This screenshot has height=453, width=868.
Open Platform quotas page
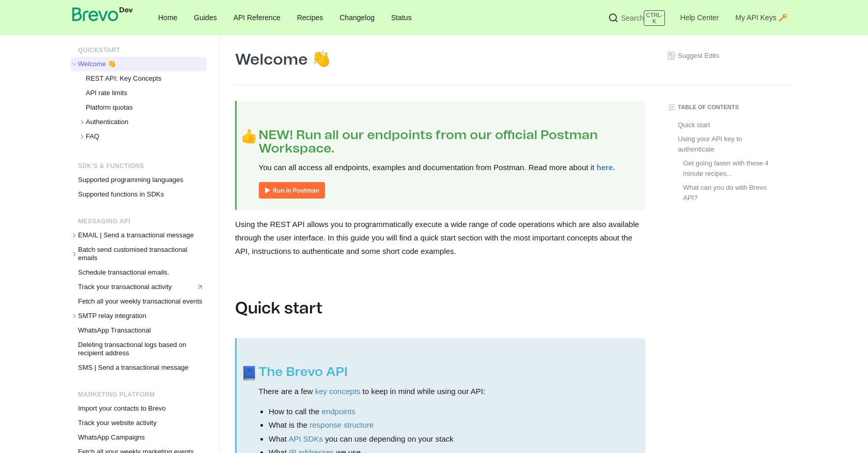109,108
